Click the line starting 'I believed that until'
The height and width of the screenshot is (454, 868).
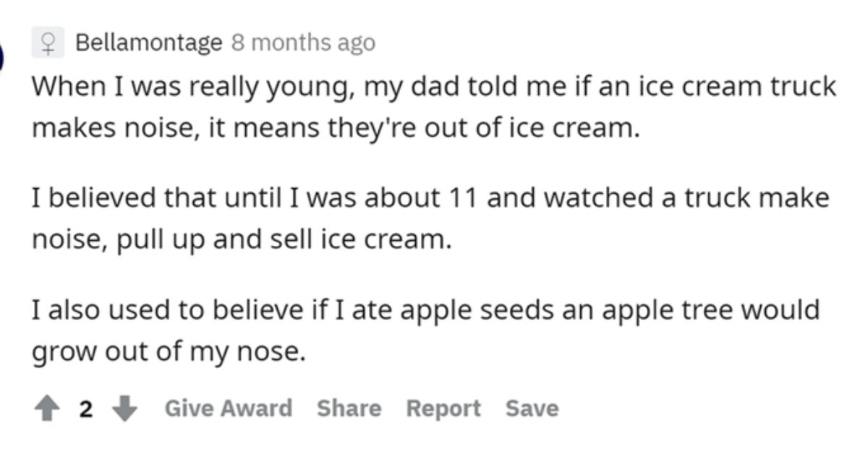[x=430, y=198]
